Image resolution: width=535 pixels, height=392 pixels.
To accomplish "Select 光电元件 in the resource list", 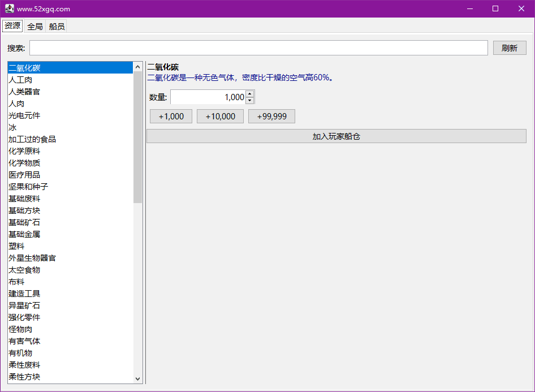I will point(70,115).
